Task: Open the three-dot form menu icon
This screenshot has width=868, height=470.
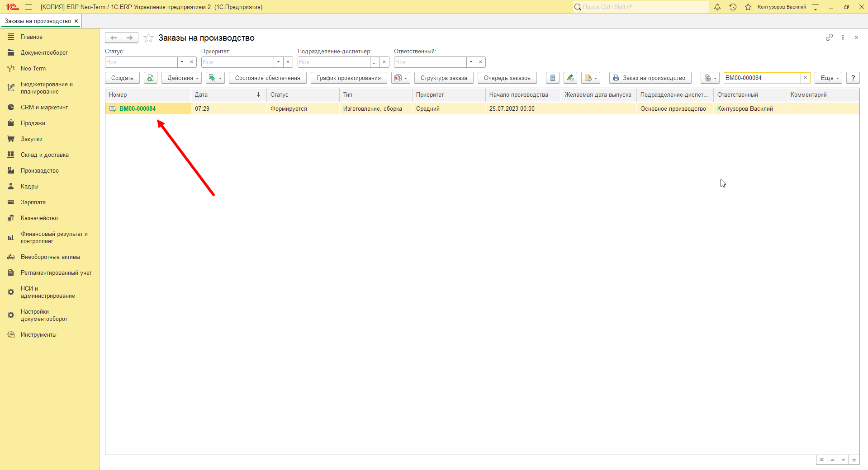Action: (x=843, y=38)
